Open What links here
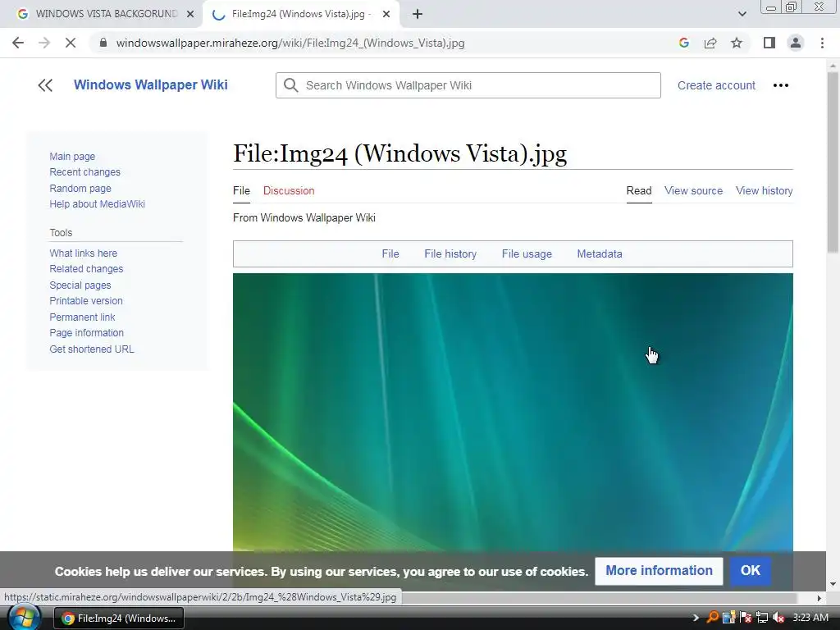This screenshot has height=630, width=840. point(83,253)
